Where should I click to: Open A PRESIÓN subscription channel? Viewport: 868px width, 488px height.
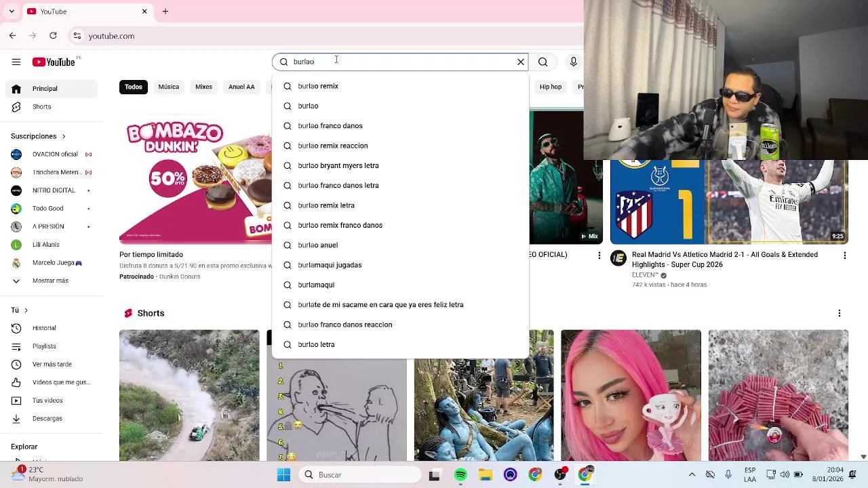coord(53,226)
